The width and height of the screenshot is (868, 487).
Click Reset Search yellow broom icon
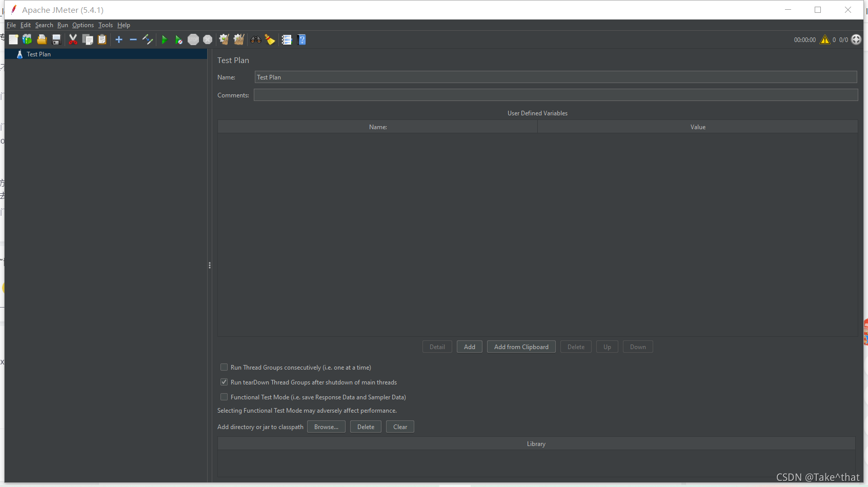coord(270,39)
